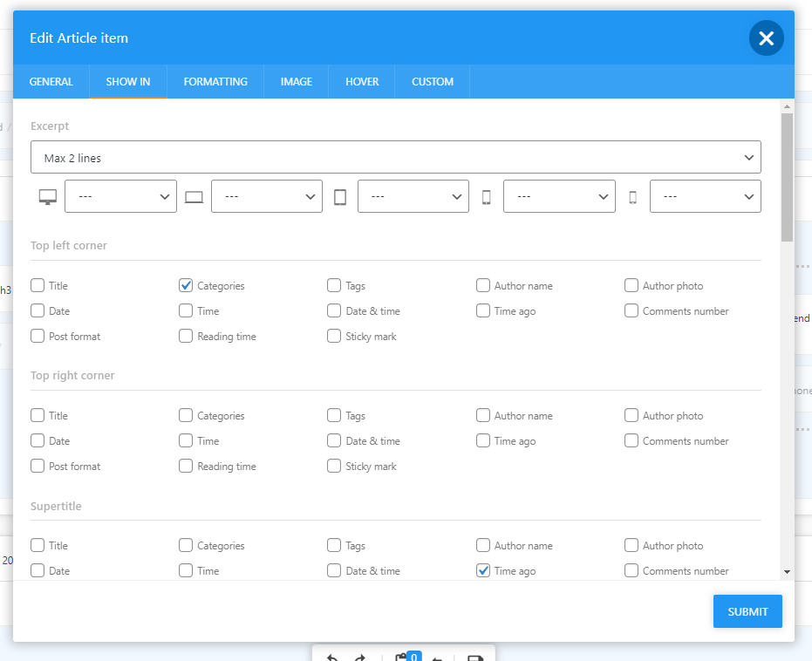Expand the dropdown next to the tablet icon

coord(413,197)
